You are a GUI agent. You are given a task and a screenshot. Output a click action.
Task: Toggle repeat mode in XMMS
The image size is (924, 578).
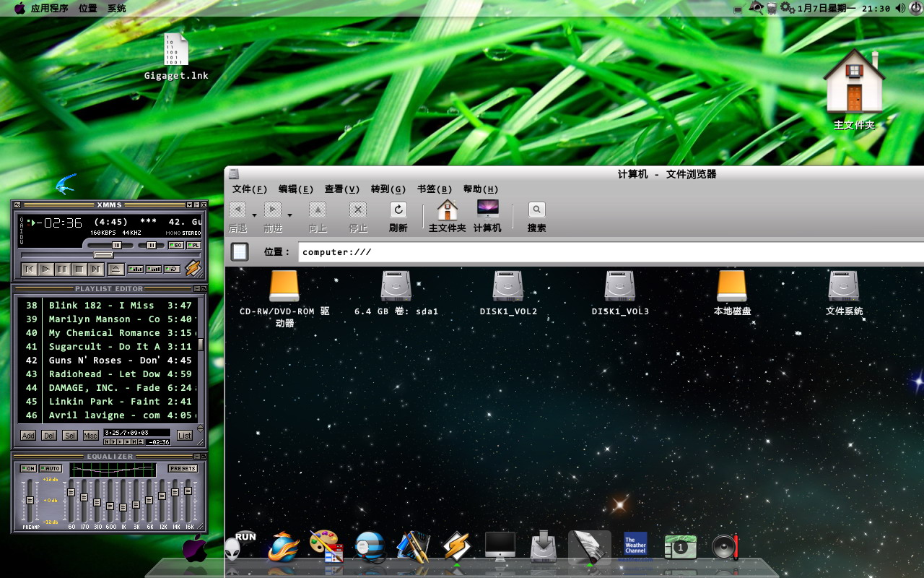pyautogui.click(x=173, y=269)
